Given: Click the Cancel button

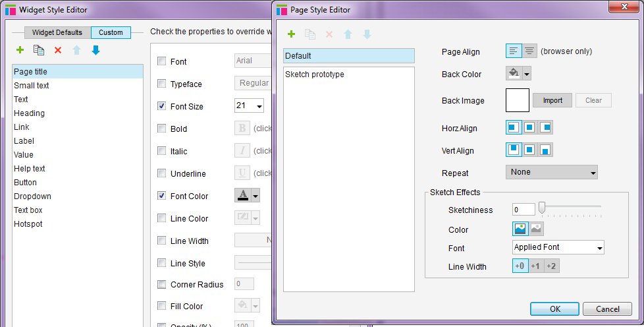Looking at the screenshot, I should [x=607, y=309].
